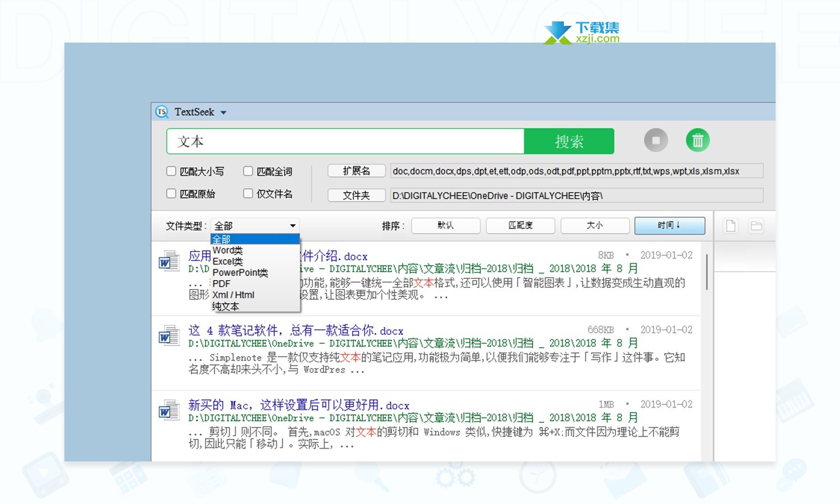This screenshot has height=504, width=840.
Task: Enable the 仅文件名 checkbox
Action: (x=248, y=194)
